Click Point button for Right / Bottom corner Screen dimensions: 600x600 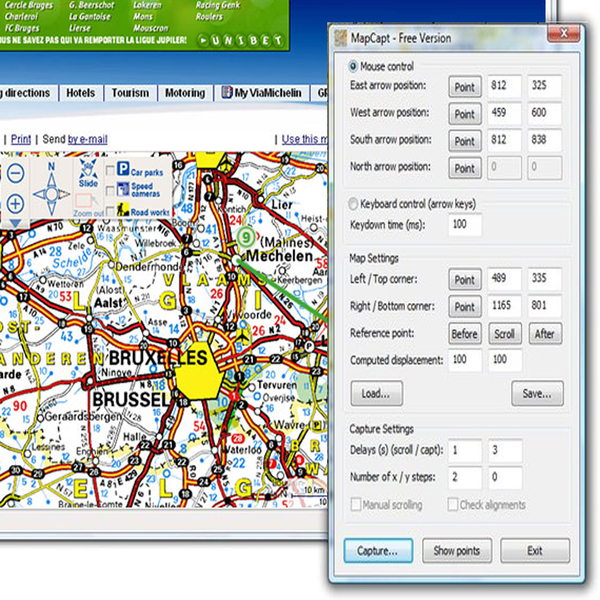[465, 307]
